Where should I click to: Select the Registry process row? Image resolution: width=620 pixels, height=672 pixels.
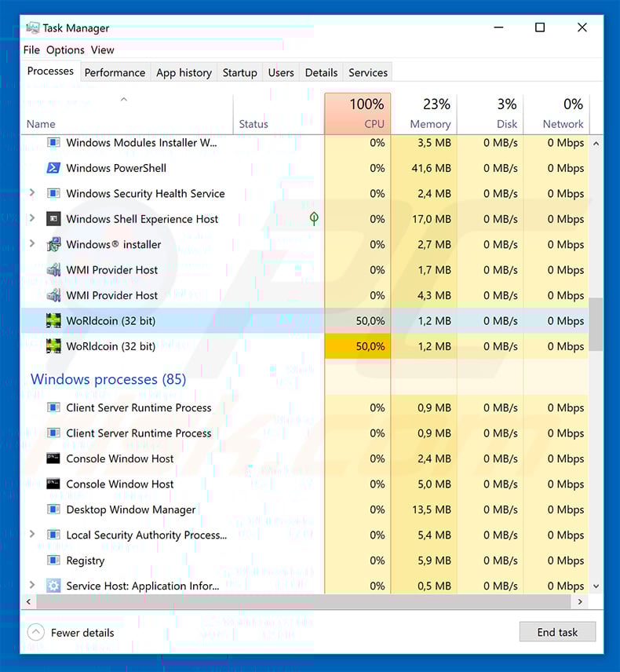click(x=305, y=561)
